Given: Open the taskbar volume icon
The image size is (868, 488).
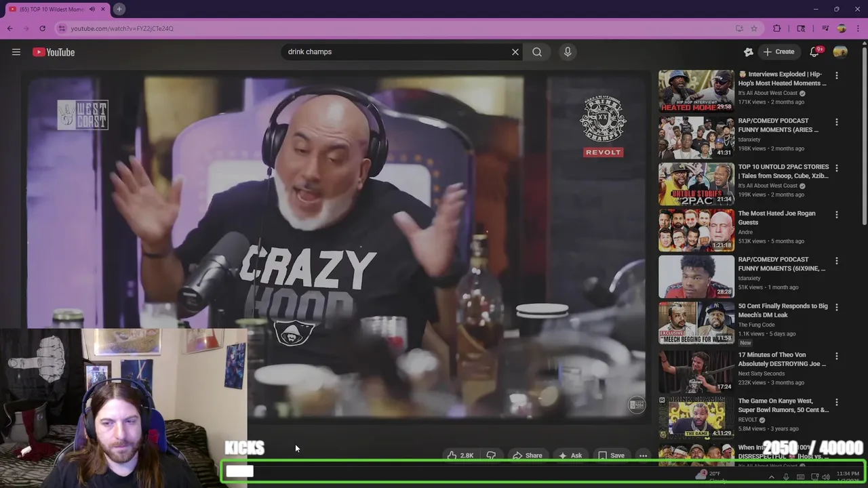Looking at the screenshot, I should 826,477.
